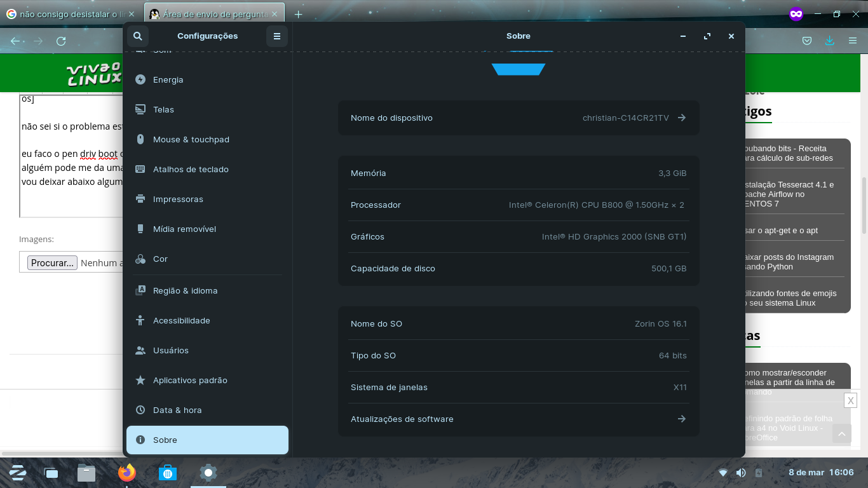Viewport: 868px width, 488px height.
Task: Open Instalação Tesseract 4.1 article link
Action: (789, 194)
